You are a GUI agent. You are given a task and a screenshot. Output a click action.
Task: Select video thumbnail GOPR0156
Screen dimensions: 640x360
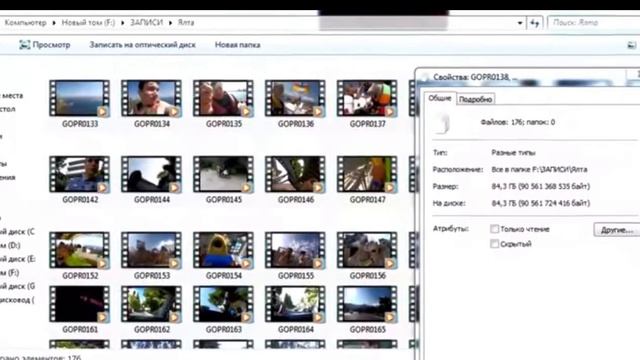(367, 250)
